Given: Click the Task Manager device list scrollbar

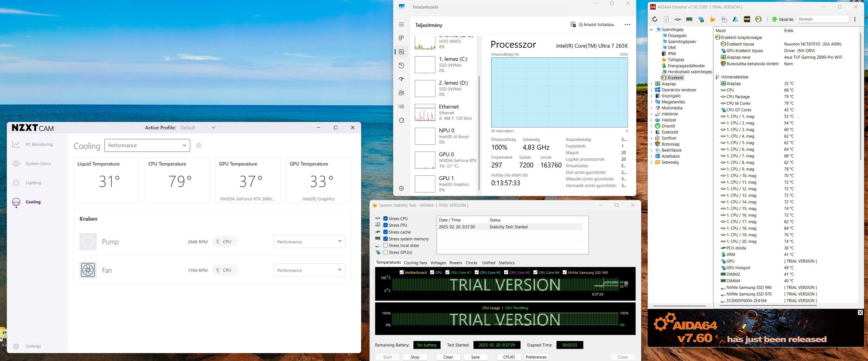Looking at the screenshot, I should click(x=479, y=133).
